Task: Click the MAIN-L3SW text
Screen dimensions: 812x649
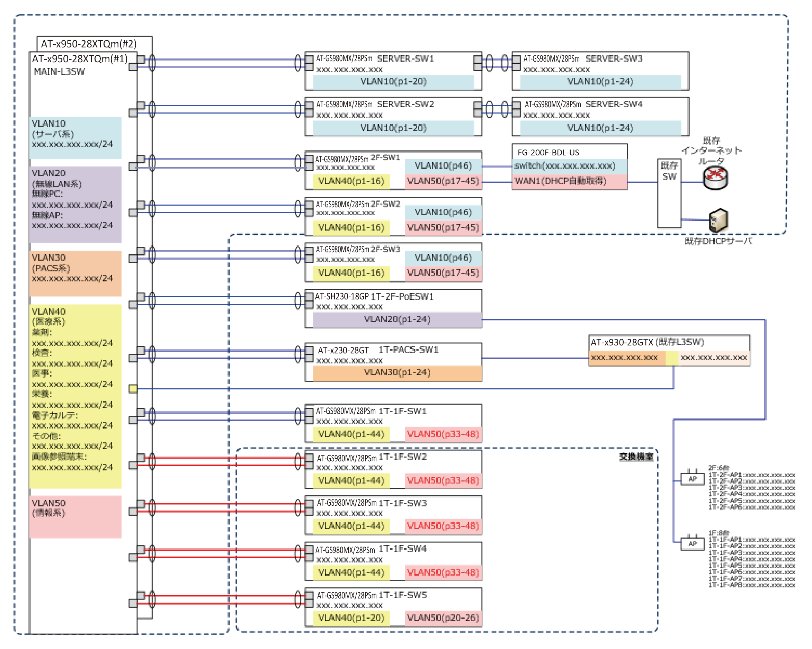Action: 60,72
